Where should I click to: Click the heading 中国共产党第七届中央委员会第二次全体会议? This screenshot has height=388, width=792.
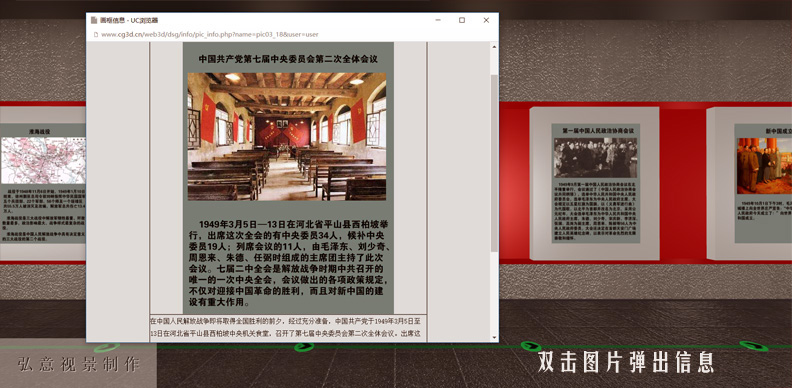coord(288,59)
